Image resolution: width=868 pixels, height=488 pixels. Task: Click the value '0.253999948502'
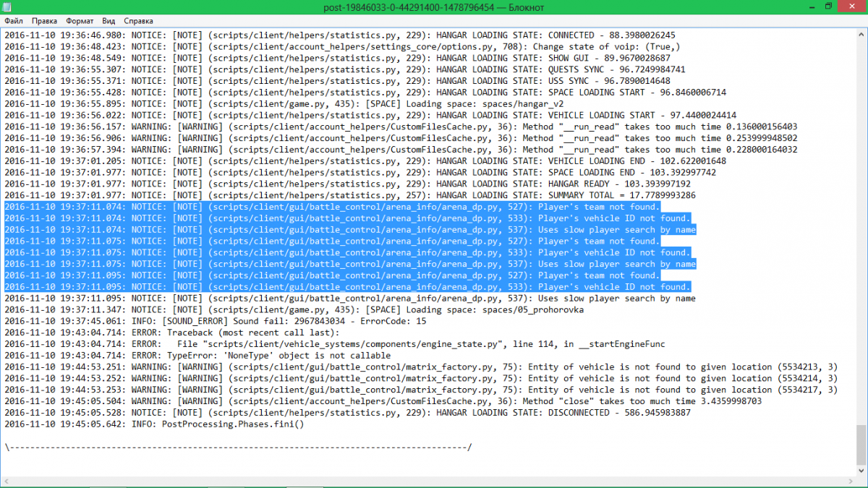click(x=762, y=138)
